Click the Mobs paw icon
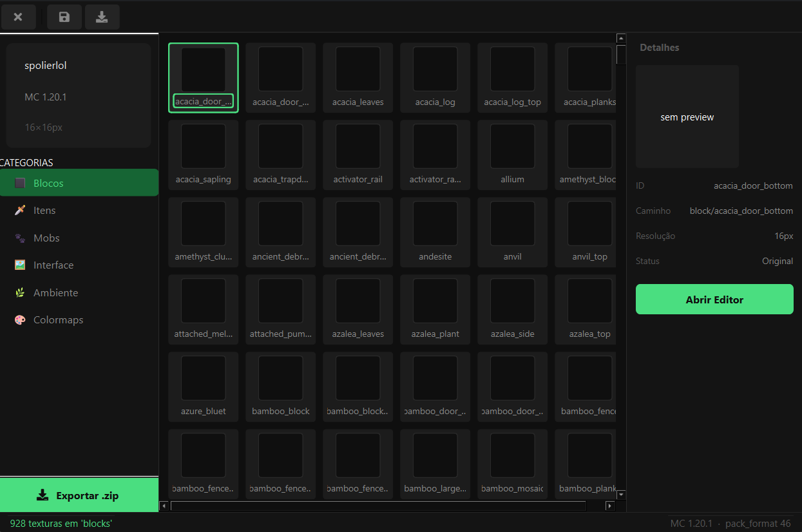The height and width of the screenshot is (532, 802). pyautogui.click(x=20, y=238)
